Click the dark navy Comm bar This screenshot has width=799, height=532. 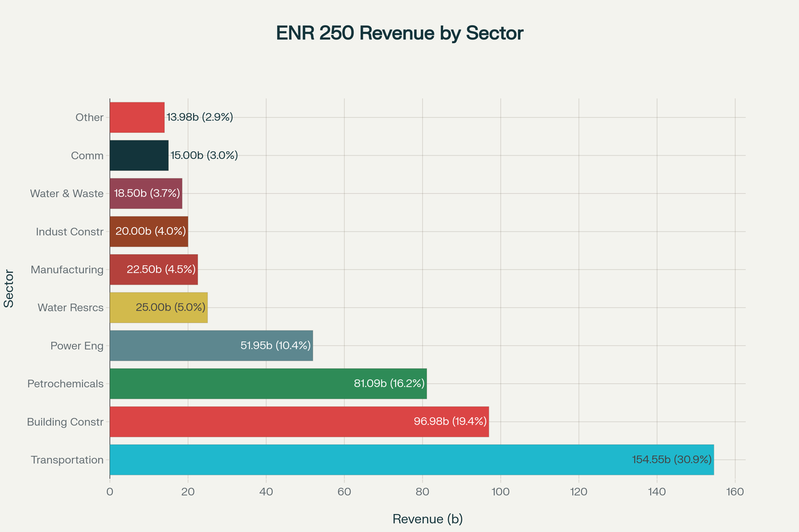pyautogui.click(x=139, y=155)
